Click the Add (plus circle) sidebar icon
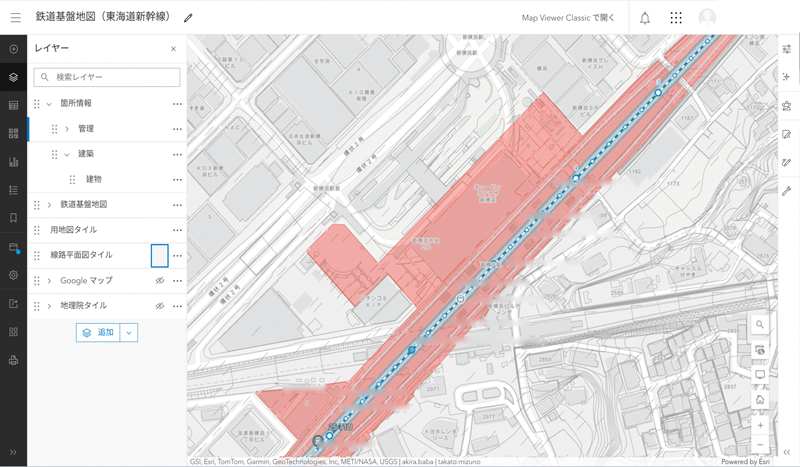Image resolution: width=800 pixels, height=467 pixels. [x=13, y=49]
